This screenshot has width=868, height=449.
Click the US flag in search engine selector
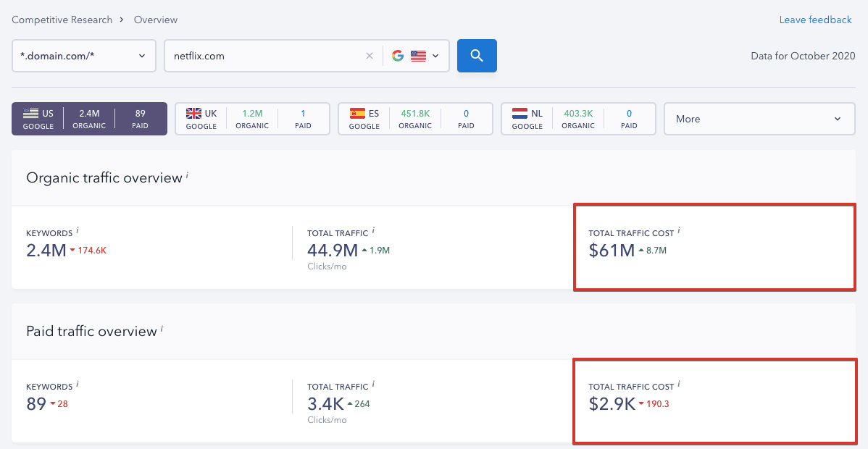click(418, 56)
